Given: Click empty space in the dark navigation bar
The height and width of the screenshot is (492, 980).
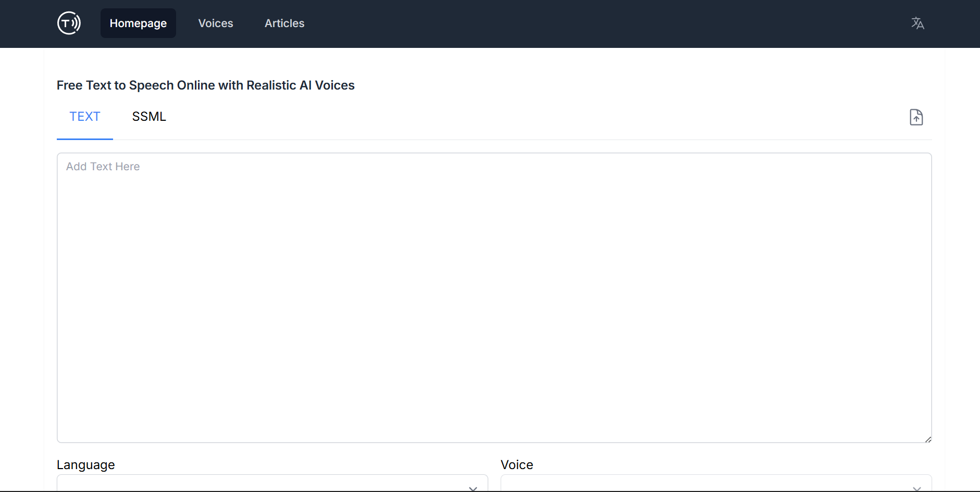Looking at the screenshot, I should [573, 23].
